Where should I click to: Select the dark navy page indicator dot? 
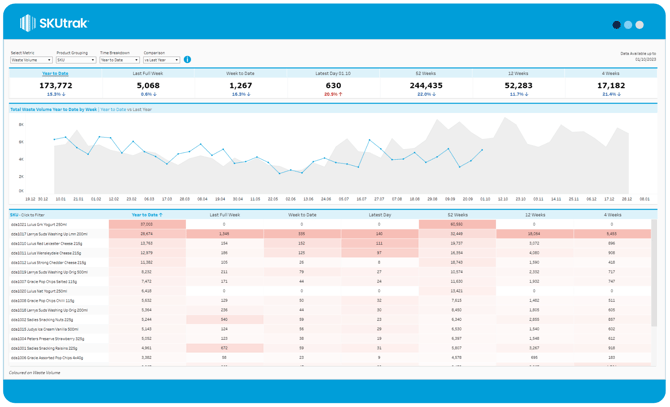(616, 25)
